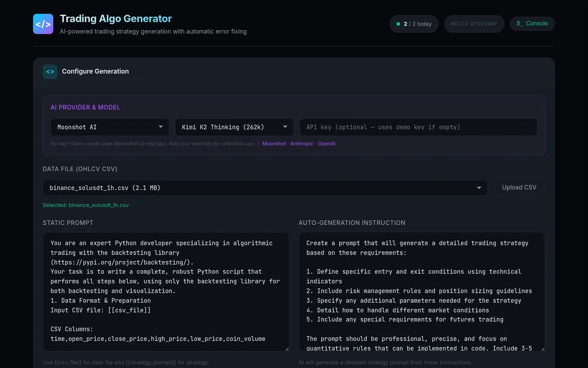Open the OpenAI link
588x368 pixels.
pyautogui.click(x=327, y=144)
